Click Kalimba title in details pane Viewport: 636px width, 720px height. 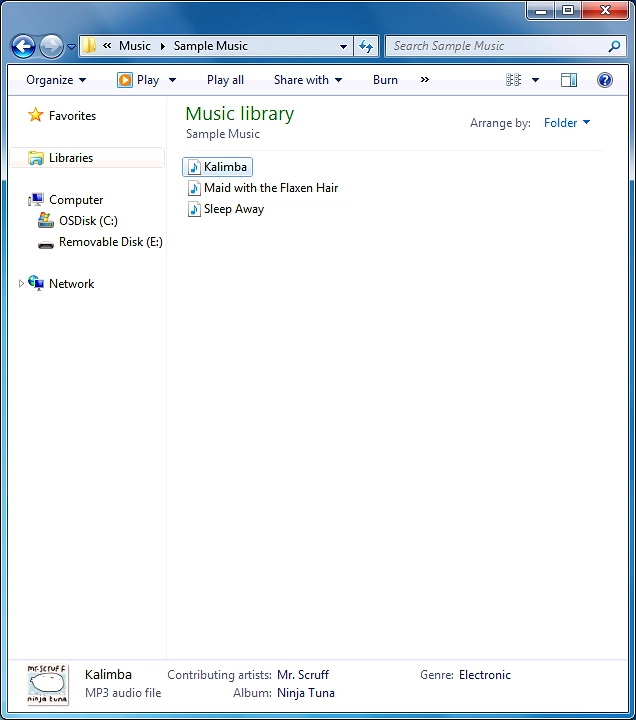108,675
